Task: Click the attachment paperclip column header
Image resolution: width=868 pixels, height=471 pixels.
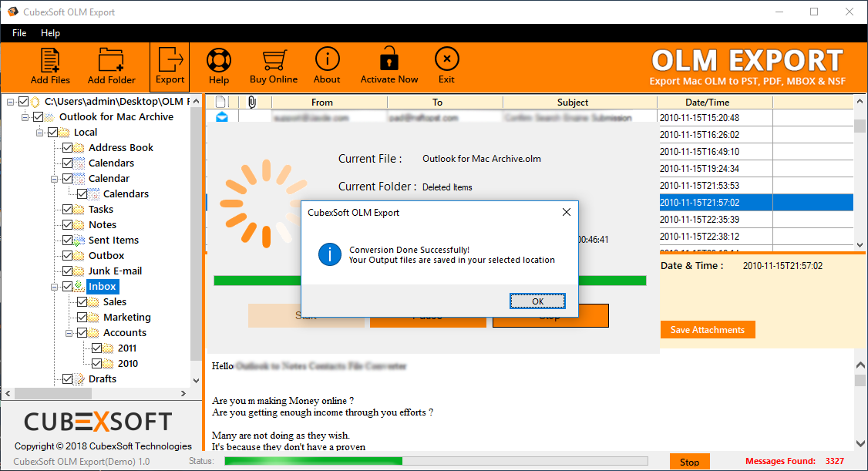Action: point(251,102)
